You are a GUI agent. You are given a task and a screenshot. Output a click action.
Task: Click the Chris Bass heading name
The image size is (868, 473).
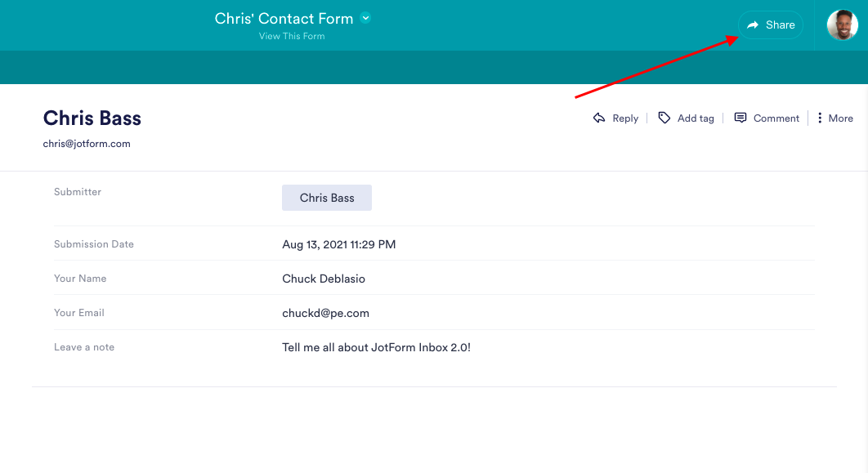[x=92, y=118]
